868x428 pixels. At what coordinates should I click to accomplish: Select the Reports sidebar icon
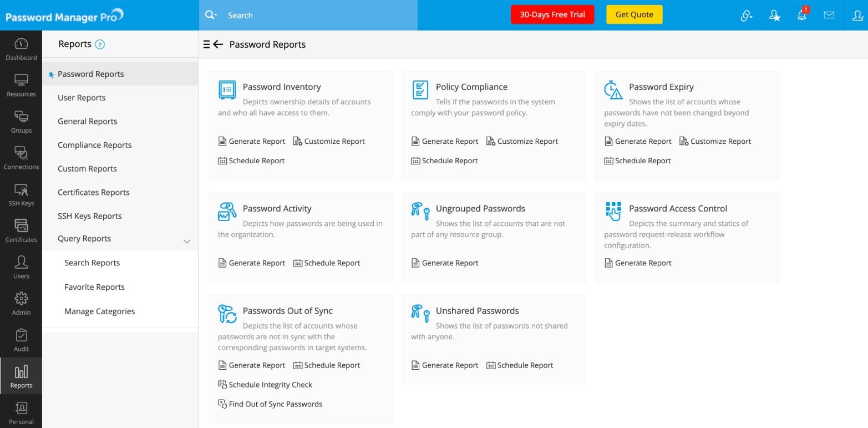point(21,376)
